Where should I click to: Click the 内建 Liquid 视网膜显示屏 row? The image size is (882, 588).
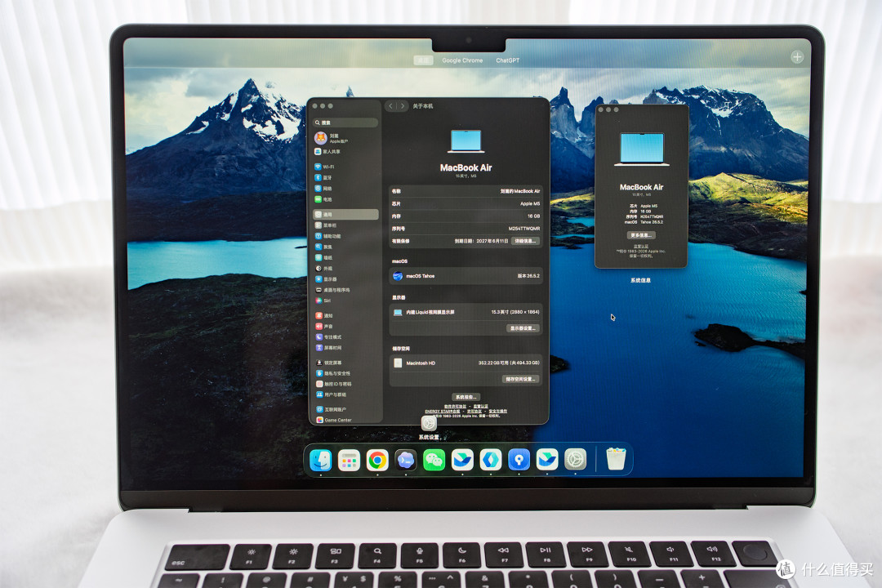pyautogui.click(x=465, y=312)
